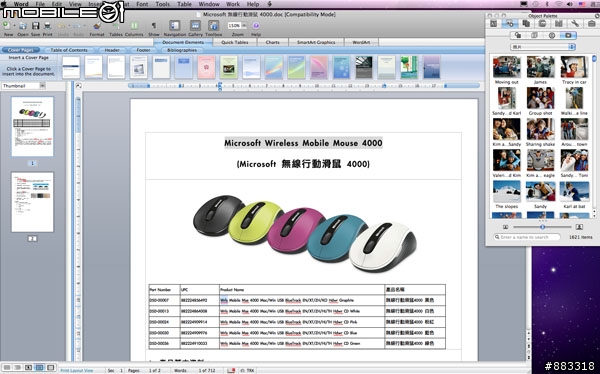600x374 pixels.
Task: Select the Shapes icon in Object Palette
Action: click(518, 35)
